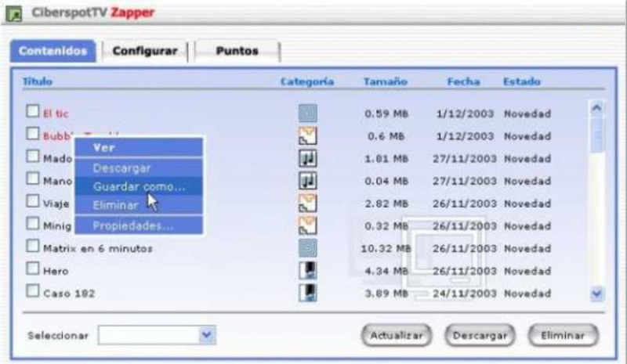Check the Mano... row checkbox
The width and height of the screenshot is (627, 364).
point(33,178)
